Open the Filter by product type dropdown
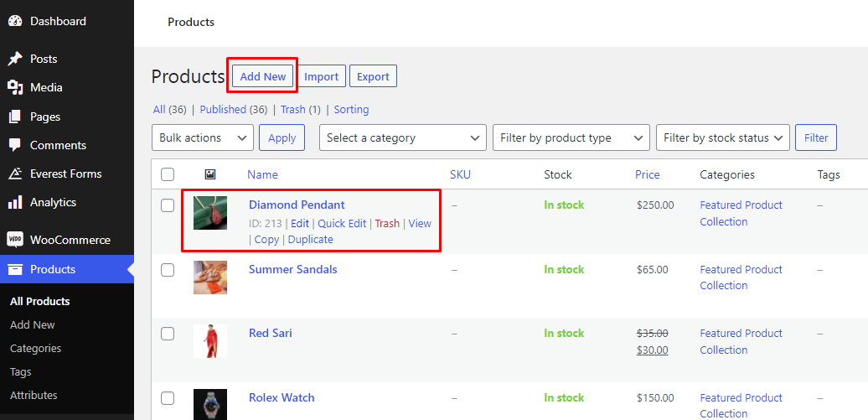 coord(571,138)
